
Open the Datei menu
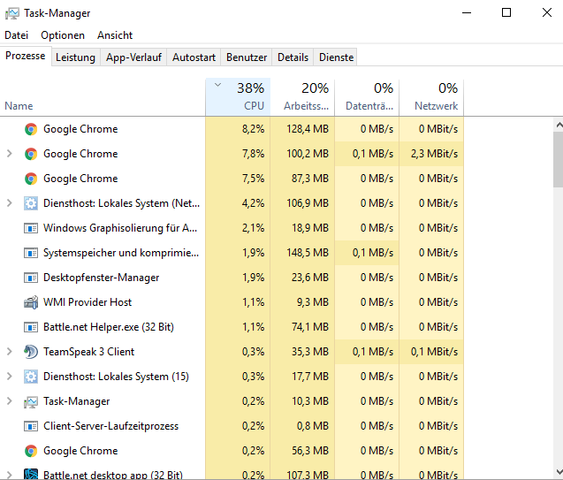pos(16,35)
